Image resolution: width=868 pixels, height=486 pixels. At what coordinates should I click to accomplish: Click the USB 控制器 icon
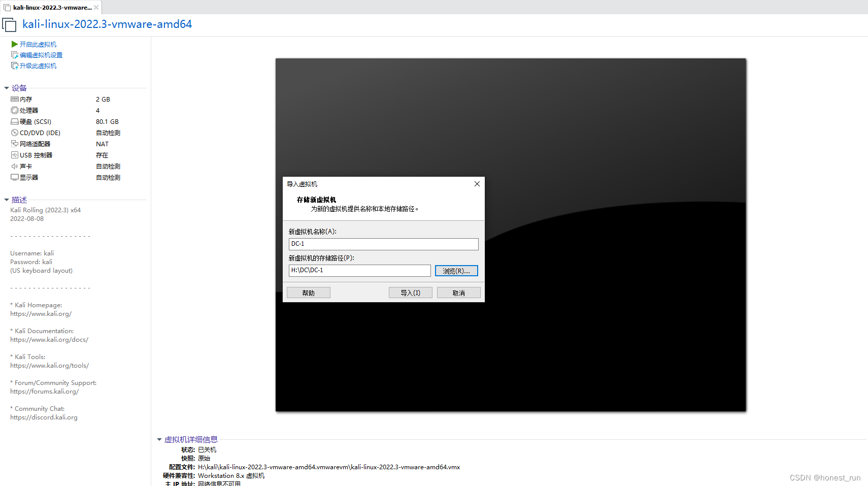coord(15,155)
